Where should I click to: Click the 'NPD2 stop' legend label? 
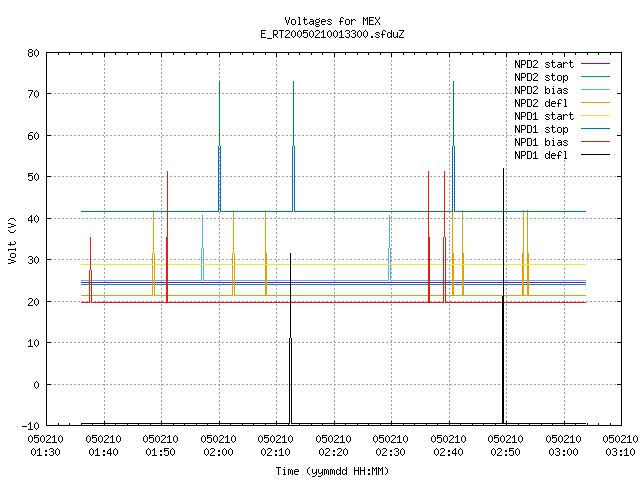(x=541, y=77)
